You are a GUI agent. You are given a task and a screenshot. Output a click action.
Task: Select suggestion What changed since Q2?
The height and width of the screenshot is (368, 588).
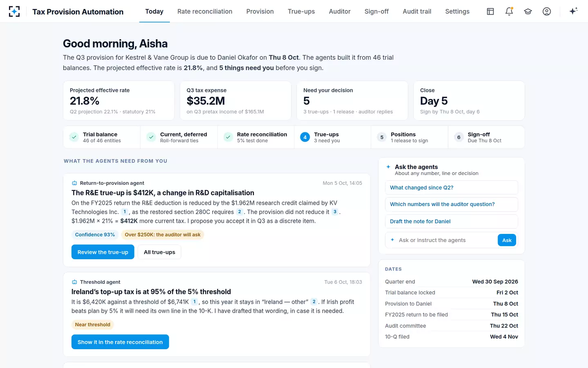pyautogui.click(x=451, y=188)
